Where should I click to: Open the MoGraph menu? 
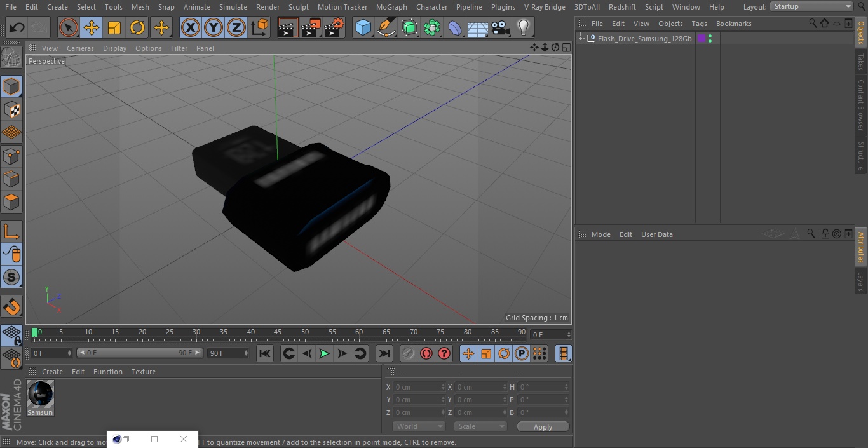(391, 7)
